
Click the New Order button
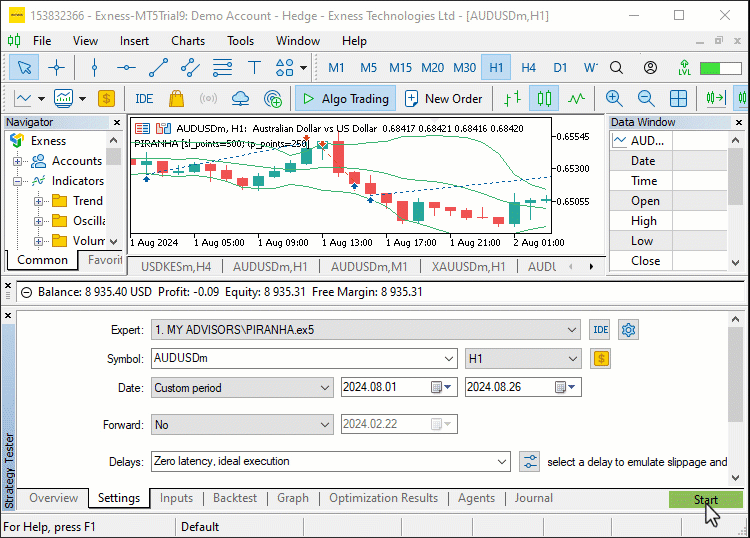tap(444, 99)
